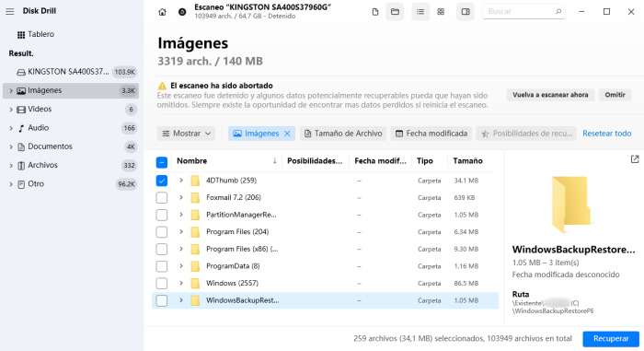Image resolution: width=644 pixels, height=351 pixels.
Task: Click the 4DThumb folder icon
Action: click(x=195, y=181)
